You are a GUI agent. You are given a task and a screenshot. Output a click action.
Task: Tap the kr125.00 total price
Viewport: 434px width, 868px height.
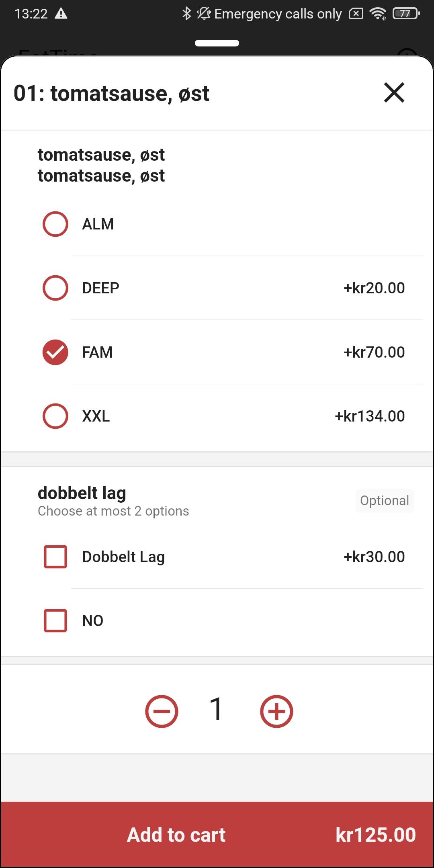tap(376, 835)
